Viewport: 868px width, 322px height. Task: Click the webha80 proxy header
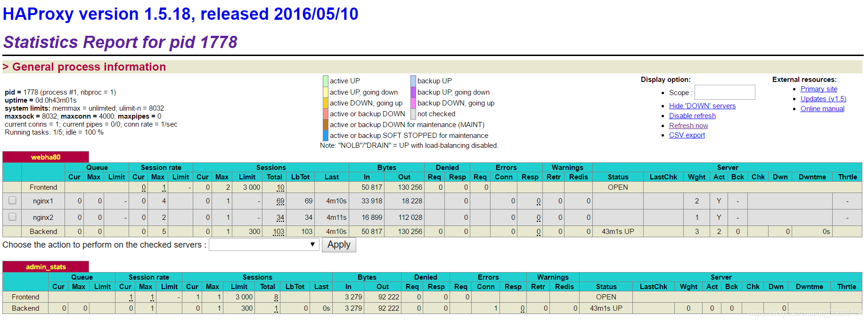point(46,157)
